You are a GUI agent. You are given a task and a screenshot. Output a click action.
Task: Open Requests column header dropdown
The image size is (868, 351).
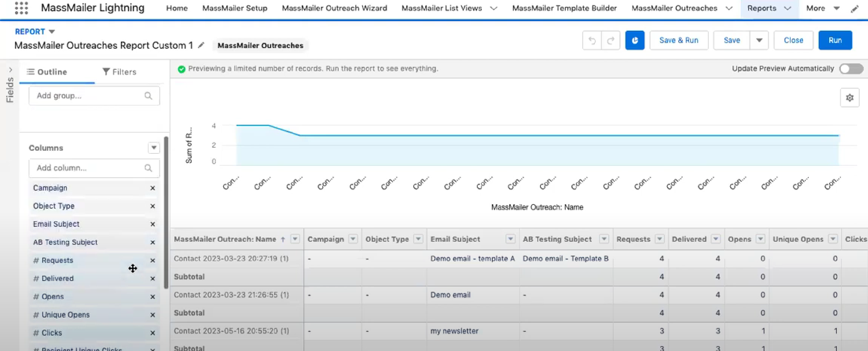[x=659, y=239]
